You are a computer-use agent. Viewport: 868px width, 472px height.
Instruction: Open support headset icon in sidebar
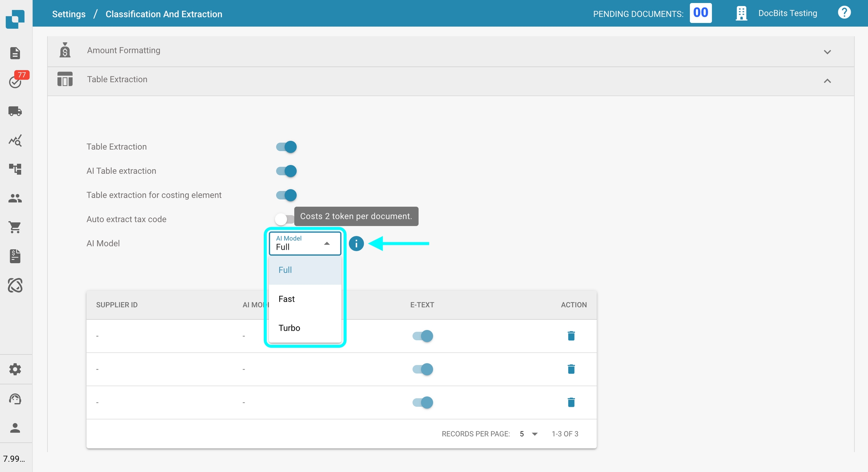(15, 399)
